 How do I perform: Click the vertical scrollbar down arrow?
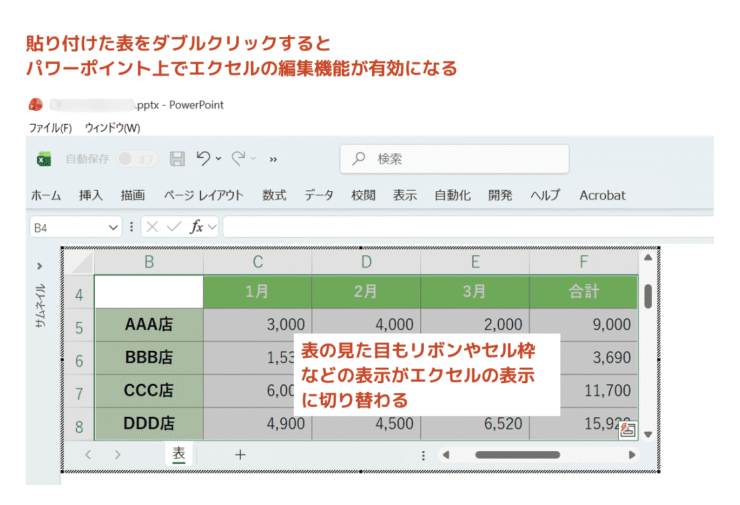[x=648, y=434]
